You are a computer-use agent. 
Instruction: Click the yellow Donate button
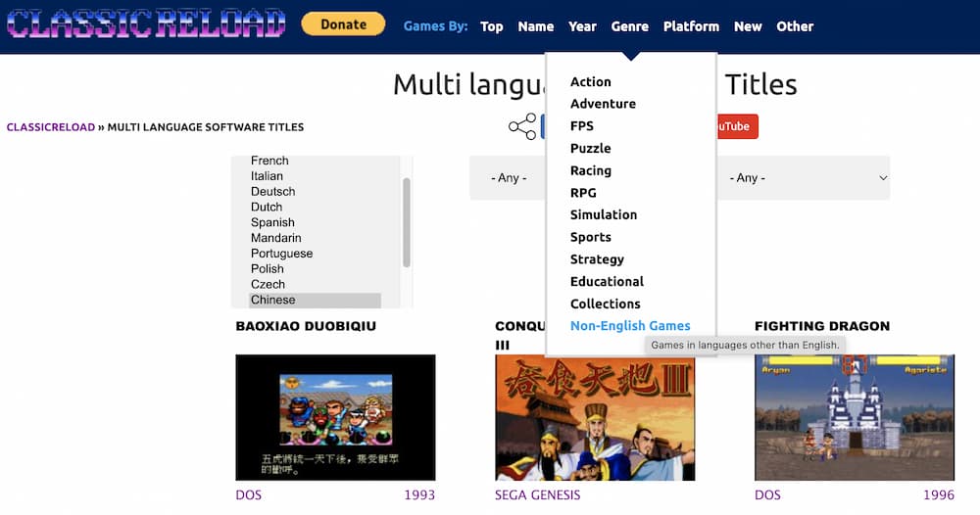(x=343, y=24)
